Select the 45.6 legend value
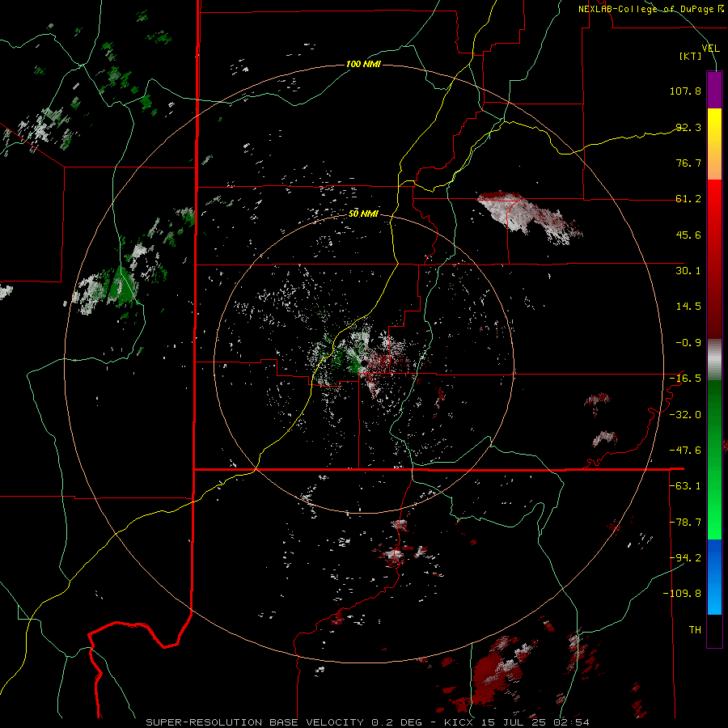 pyautogui.click(x=688, y=235)
